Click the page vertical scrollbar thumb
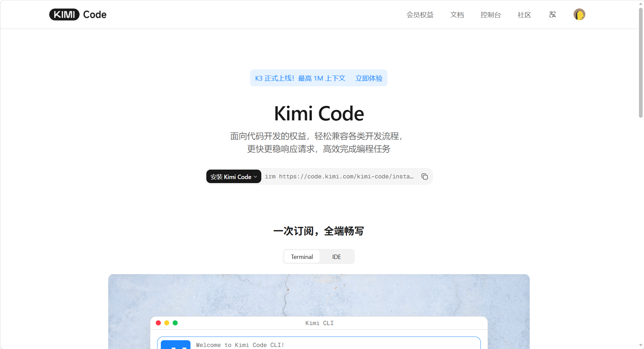644x349 pixels. (x=641, y=62)
